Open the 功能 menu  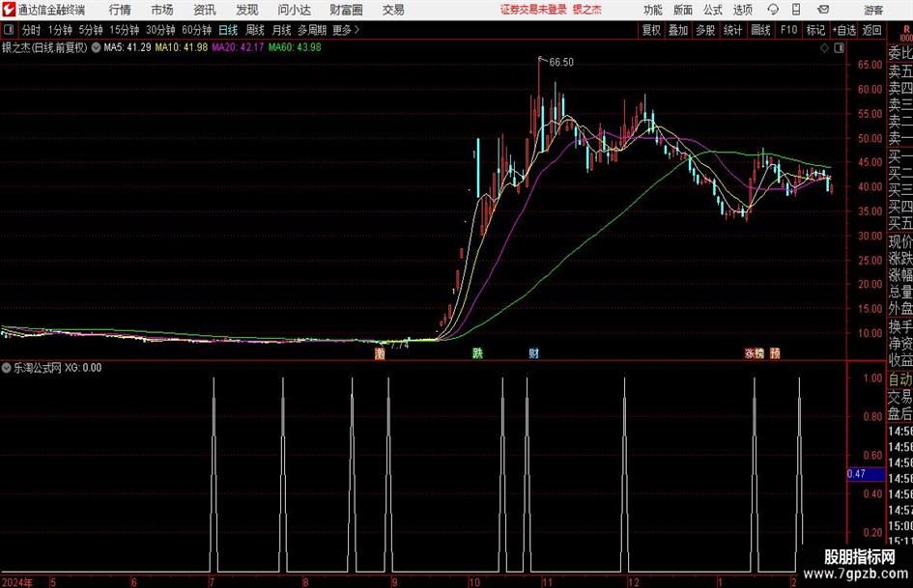point(653,10)
